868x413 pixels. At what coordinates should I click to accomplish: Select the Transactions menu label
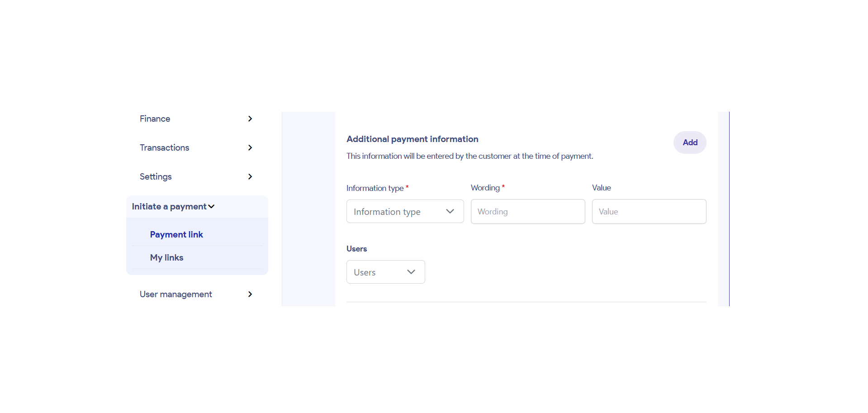coord(164,147)
